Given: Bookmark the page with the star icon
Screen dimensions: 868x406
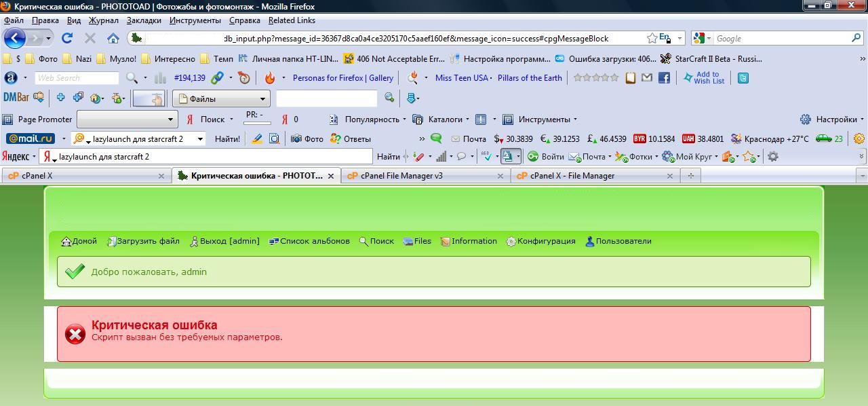Looking at the screenshot, I should tap(652, 39).
